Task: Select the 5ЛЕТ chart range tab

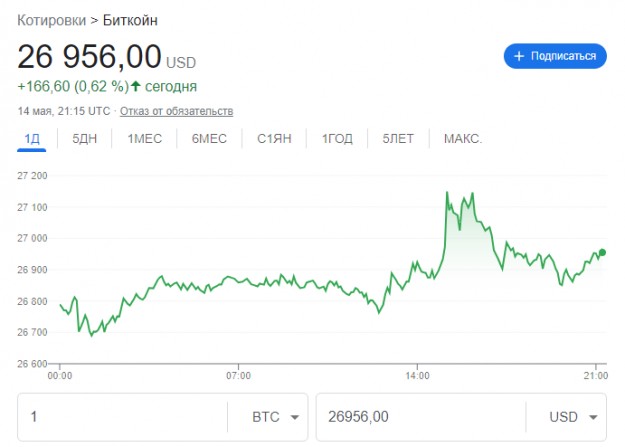Action: tap(398, 139)
